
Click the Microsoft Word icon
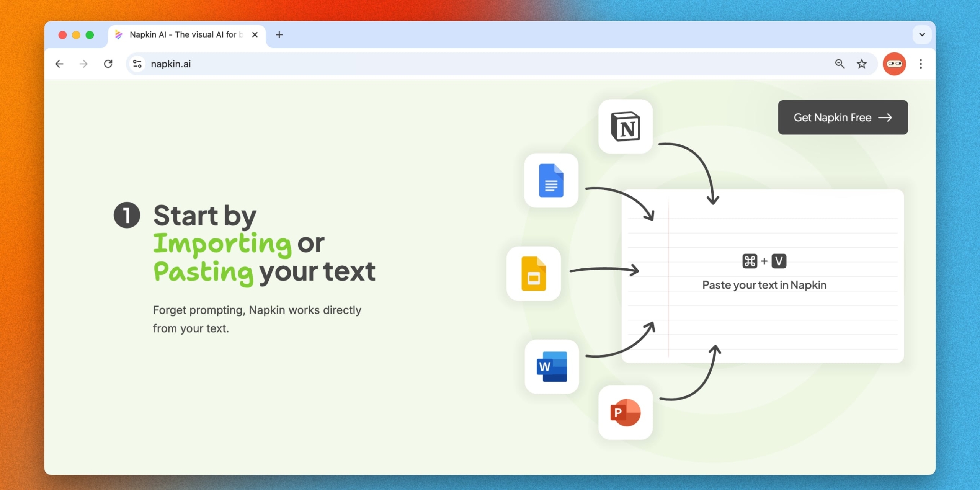552,366
